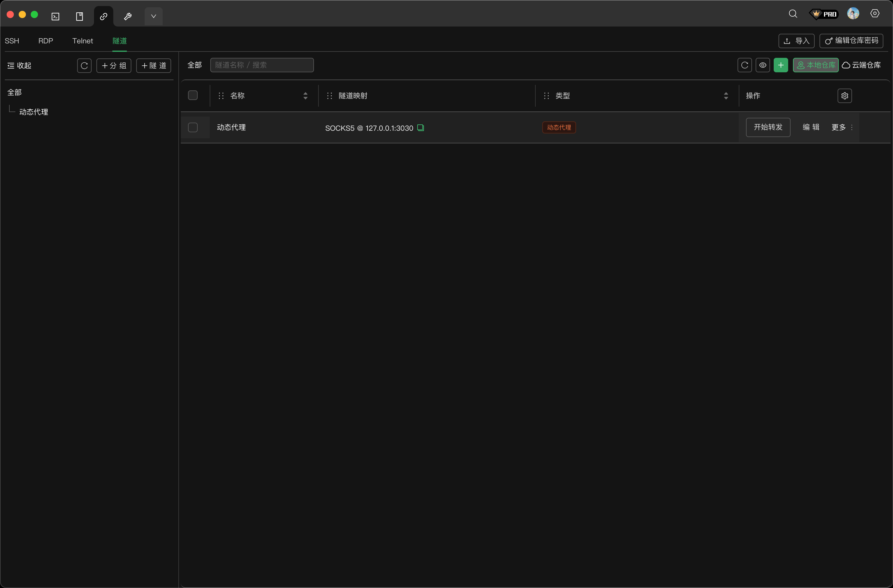Open the PRO crown badge
The width and height of the screenshot is (893, 588).
pyautogui.click(x=824, y=14)
